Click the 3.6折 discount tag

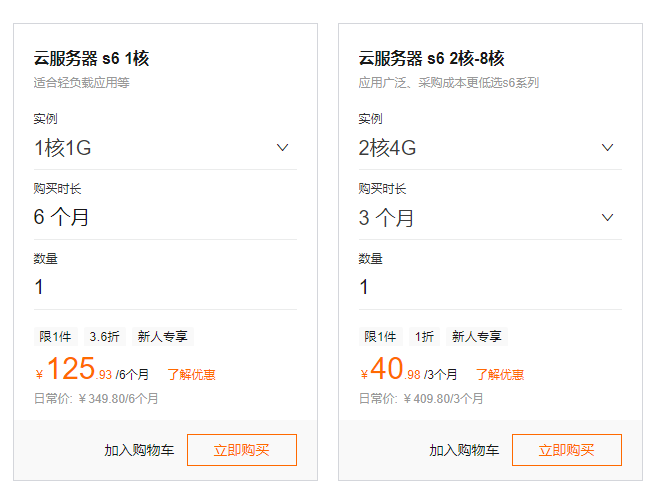tap(105, 337)
